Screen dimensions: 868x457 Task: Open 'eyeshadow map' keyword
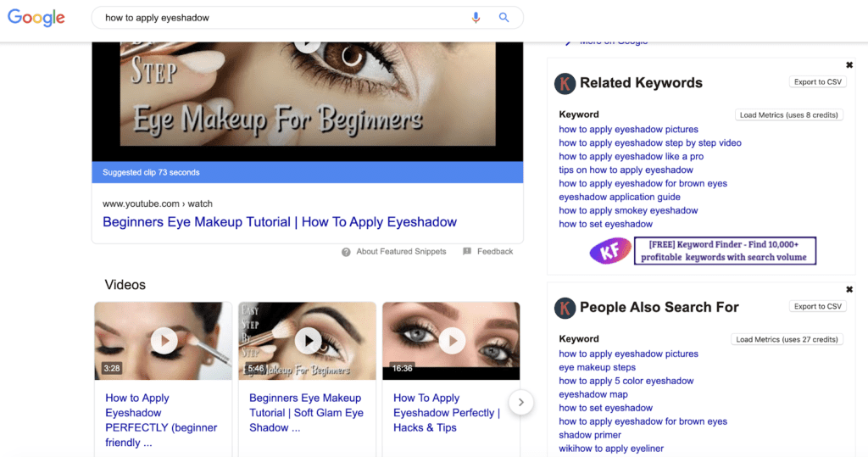[x=593, y=394]
